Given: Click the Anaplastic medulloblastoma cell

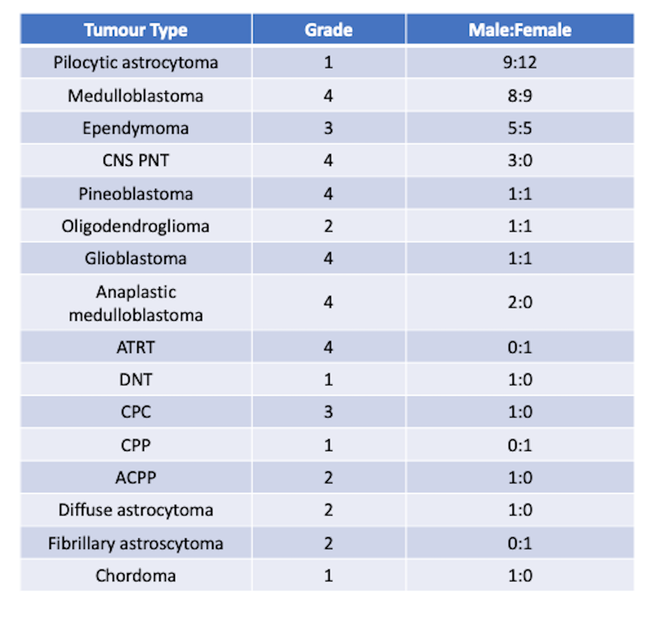Looking at the screenshot, I should tap(136, 303).
